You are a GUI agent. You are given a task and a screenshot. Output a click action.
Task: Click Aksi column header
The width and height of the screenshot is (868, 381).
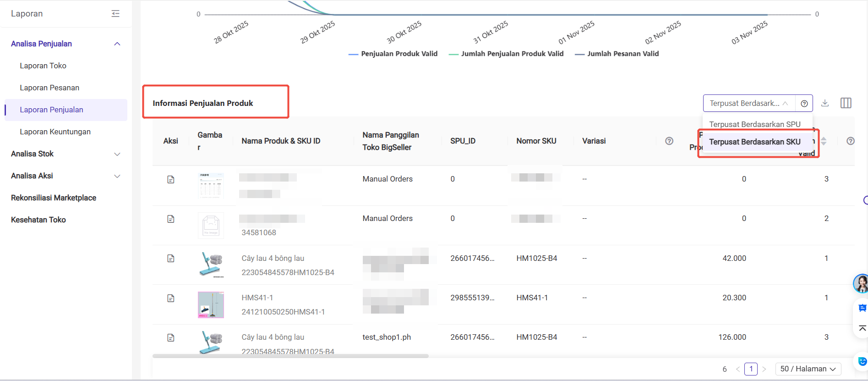(x=170, y=141)
